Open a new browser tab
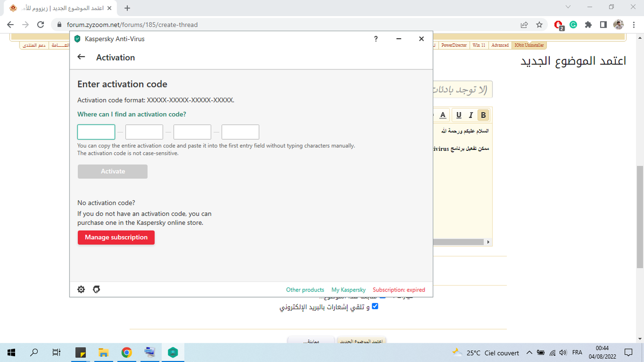644x362 pixels. tap(127, 8)
